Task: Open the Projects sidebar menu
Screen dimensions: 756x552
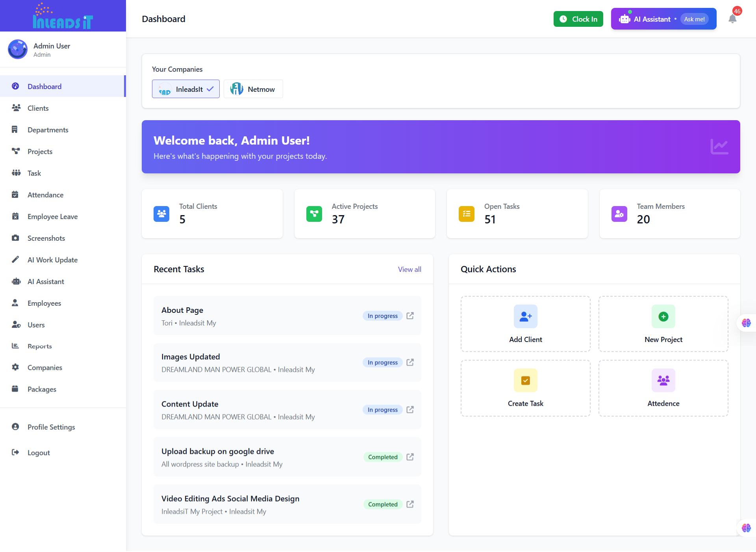Action: [x=40, y=151]
